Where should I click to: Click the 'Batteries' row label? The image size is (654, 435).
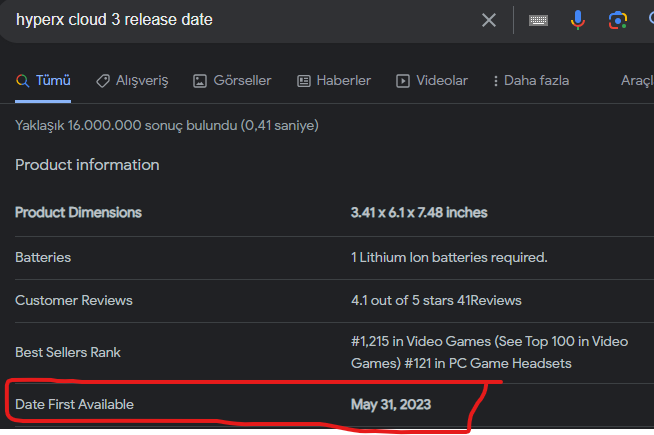[x=43, y=257]
